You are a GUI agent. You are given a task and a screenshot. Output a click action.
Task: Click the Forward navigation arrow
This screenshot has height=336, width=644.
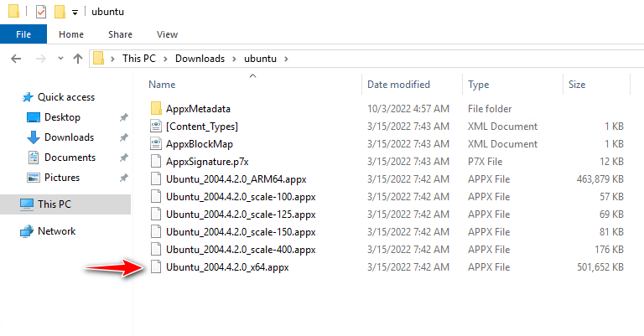(x=40, y=59)
